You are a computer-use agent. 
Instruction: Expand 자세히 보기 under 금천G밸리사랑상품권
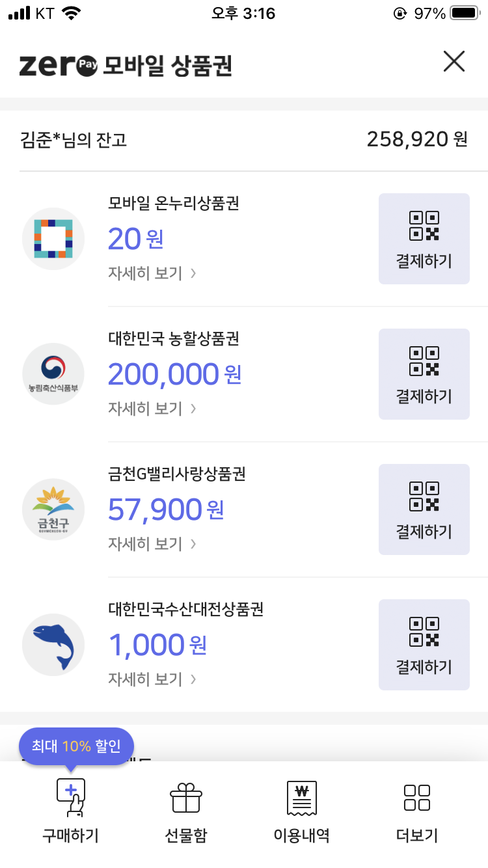coord(152,543)
